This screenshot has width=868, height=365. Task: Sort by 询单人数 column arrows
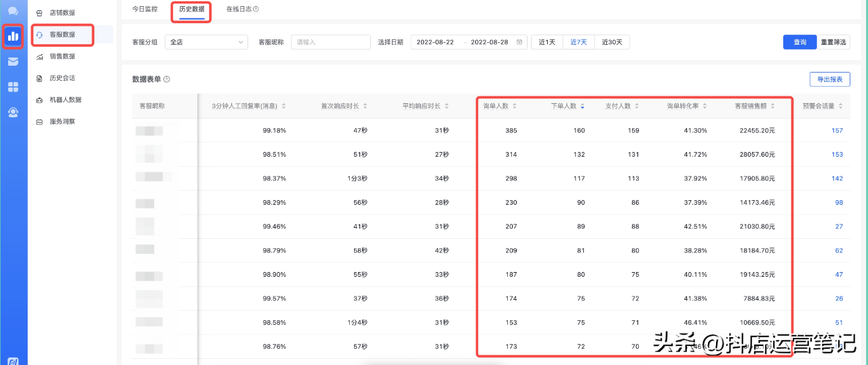tap(515, 106)
